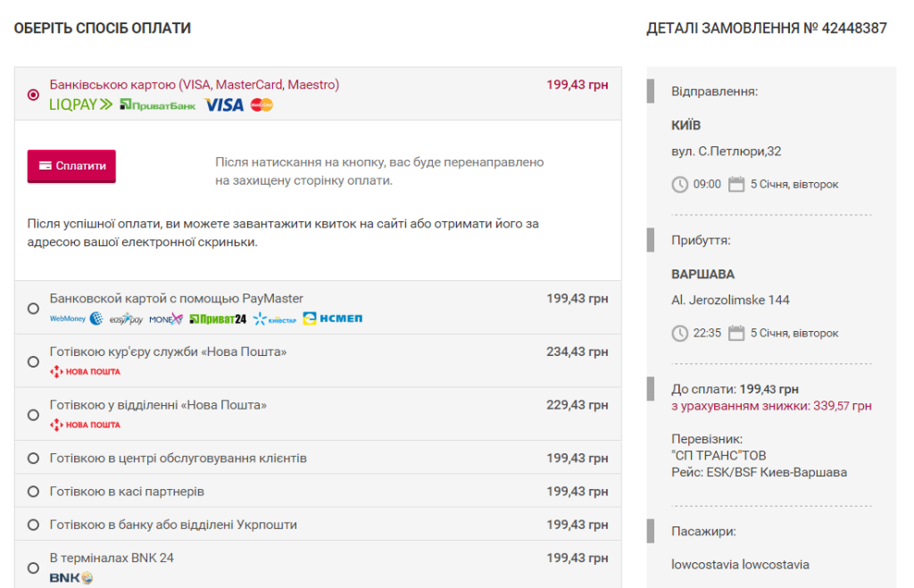Screen dimensions: 914x588
Task: Select cash at bank or Ukrposhta
Action: (x=33, y=525)
